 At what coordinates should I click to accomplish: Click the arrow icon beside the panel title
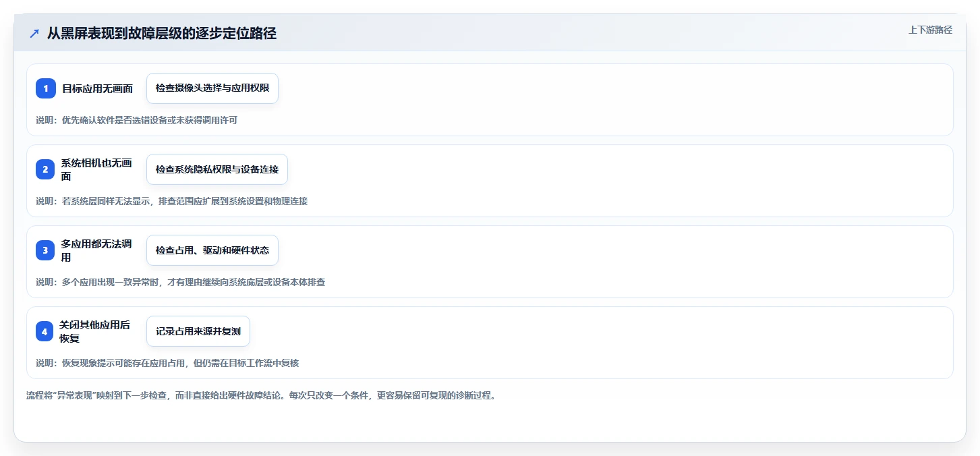pyautogui.click(x=34, y=34)
